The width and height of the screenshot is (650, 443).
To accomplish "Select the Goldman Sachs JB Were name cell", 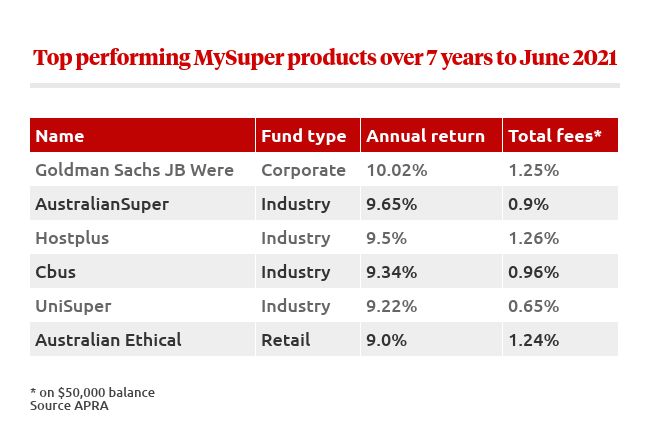I will coord(134,170).
